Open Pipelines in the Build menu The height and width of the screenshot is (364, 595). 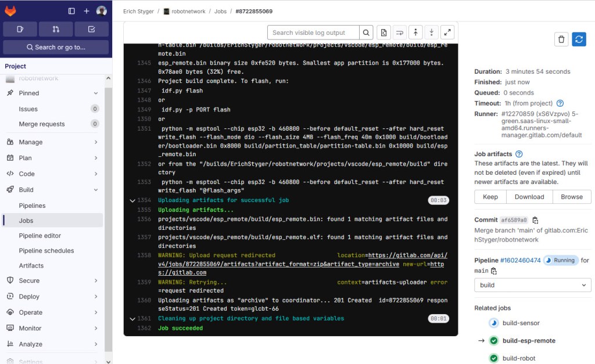point(32,206)
